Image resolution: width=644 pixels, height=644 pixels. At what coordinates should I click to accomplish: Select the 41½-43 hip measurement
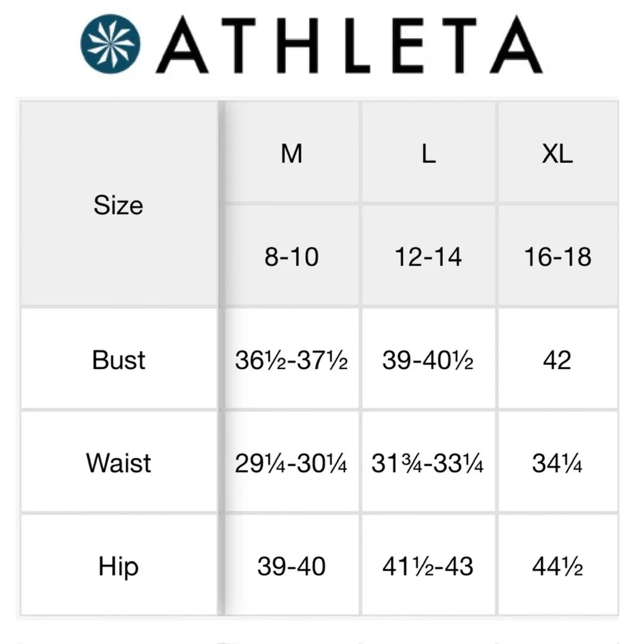[428, 567]
